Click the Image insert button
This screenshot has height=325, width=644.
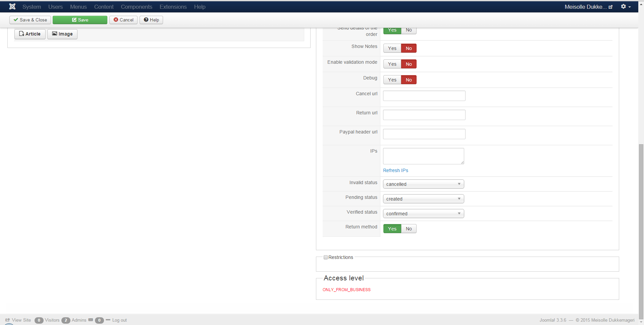click(x=62, y=34)
